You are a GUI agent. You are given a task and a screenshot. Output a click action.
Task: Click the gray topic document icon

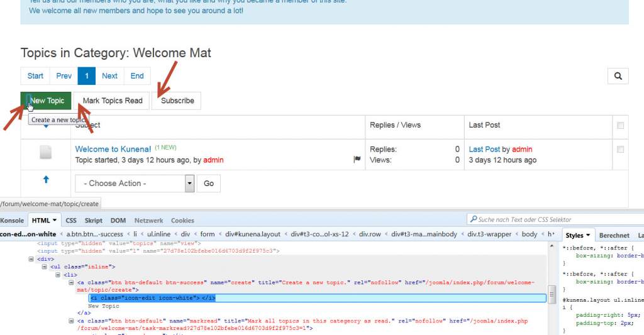click(x=45, y=152)
